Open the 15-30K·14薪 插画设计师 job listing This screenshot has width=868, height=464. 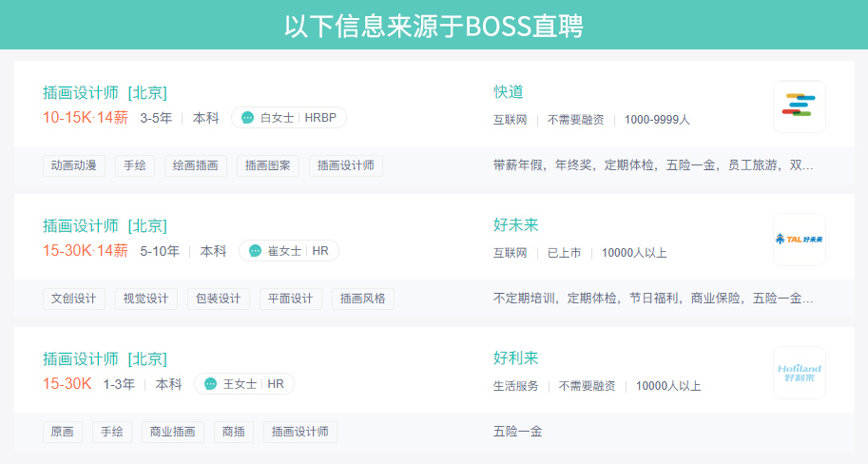pos(105,225)
